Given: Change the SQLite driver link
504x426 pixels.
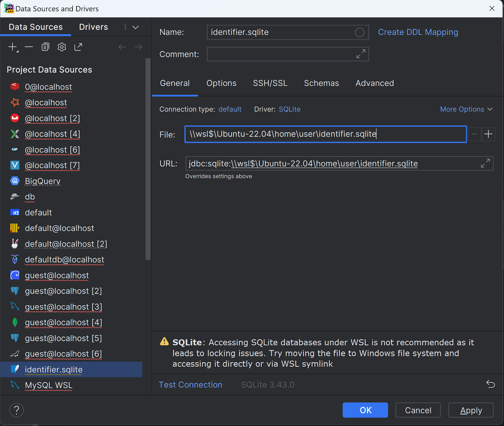Looking at the screenshot, I should 289,109.
